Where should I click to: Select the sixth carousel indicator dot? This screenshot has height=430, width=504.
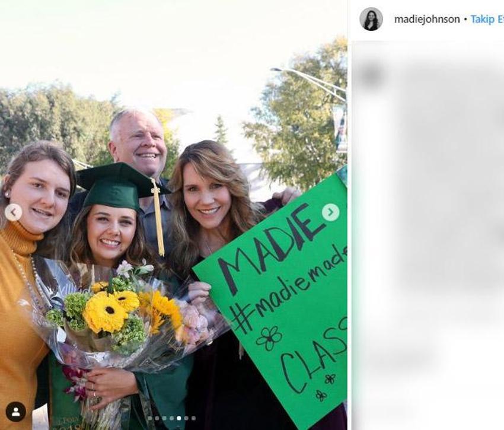point(186,418)
